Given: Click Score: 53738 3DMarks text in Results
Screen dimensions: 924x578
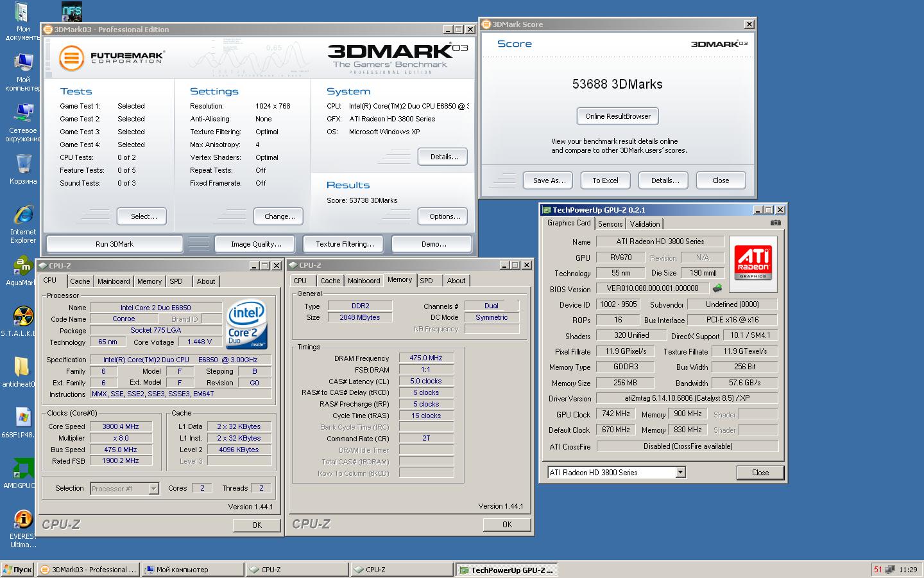Looking at the screenshot, I should click(x=362, y=200).
